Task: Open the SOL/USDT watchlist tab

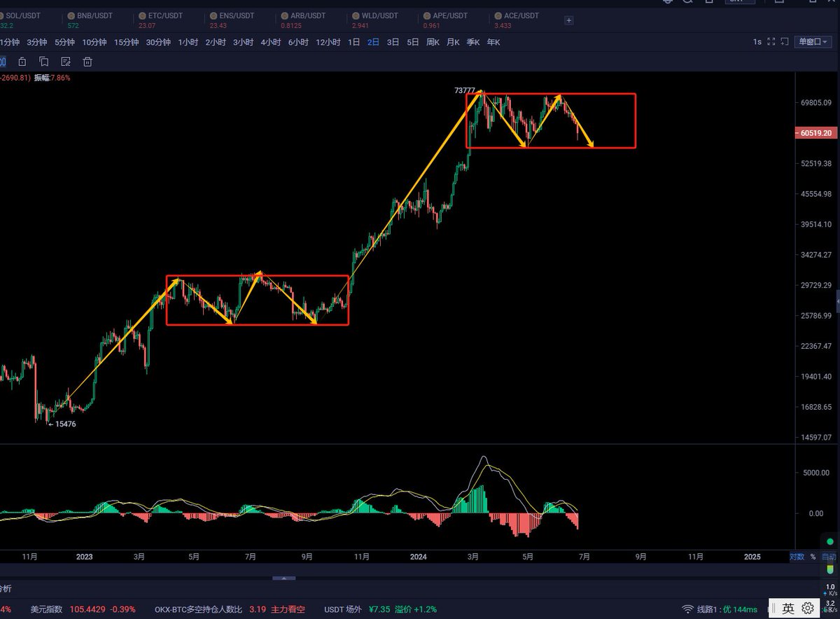Action: [21, 20]
